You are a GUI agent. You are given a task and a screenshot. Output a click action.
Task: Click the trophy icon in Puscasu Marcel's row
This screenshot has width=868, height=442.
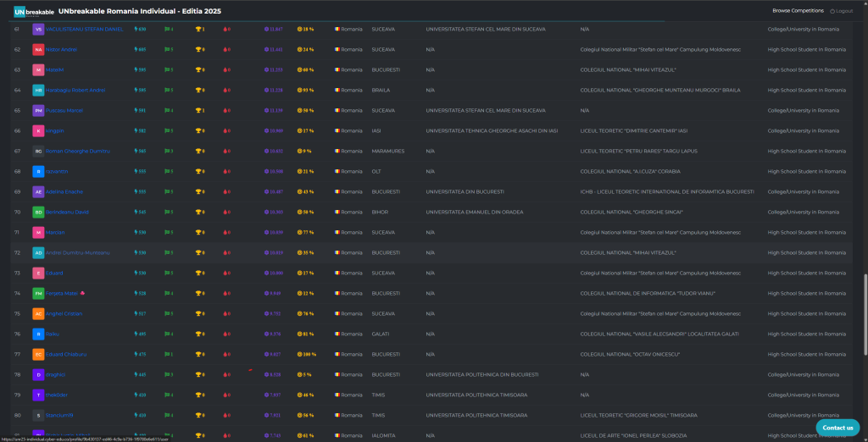[x=198, y=110]
